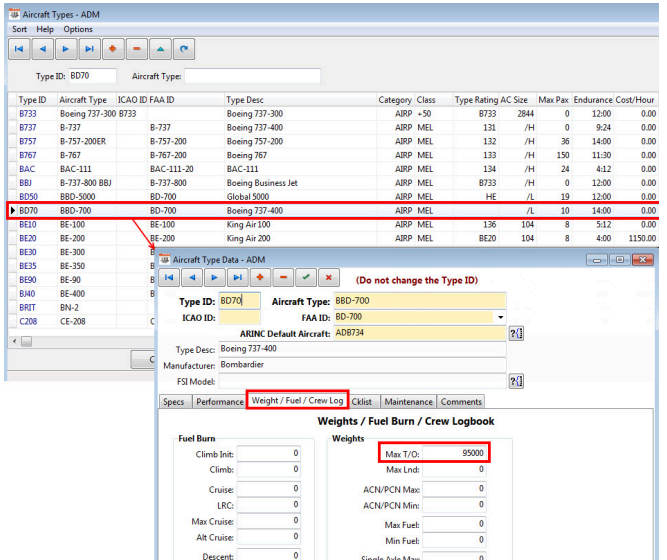
Task: Post edits with the green checkmark icon
Action: (306, 278)
